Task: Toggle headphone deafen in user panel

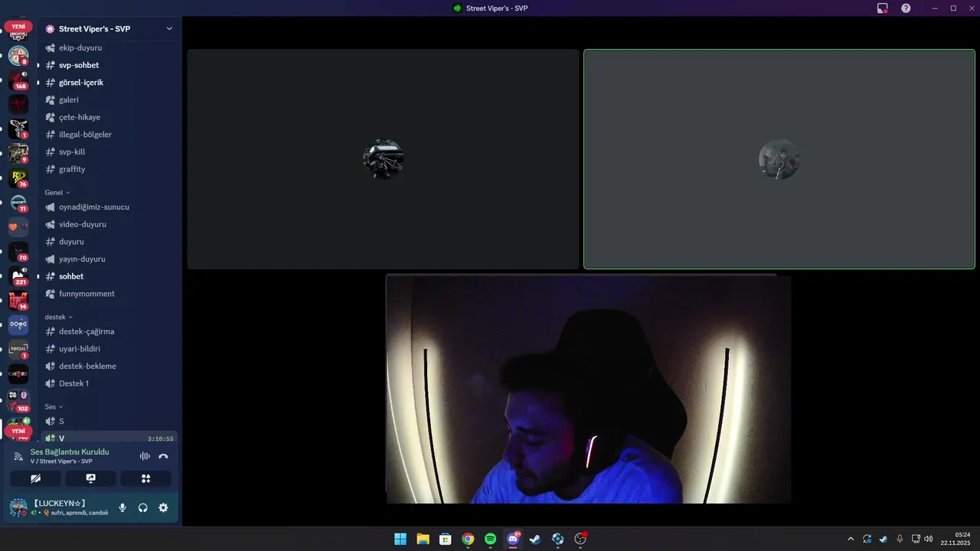Action: pyautogui.click(x=142, y=507)
